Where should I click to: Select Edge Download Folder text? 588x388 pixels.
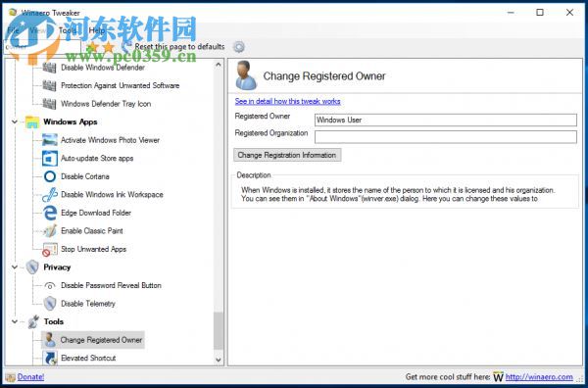point(96,213)
